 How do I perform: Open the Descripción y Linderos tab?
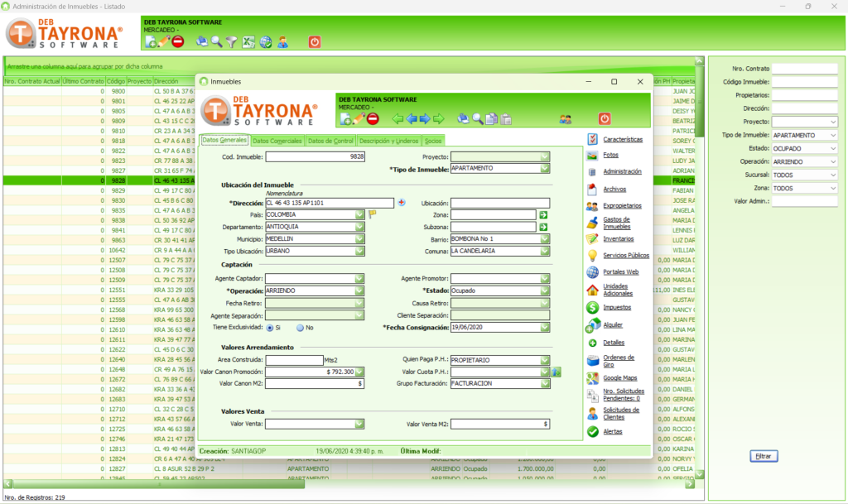[x=388, y=141]
